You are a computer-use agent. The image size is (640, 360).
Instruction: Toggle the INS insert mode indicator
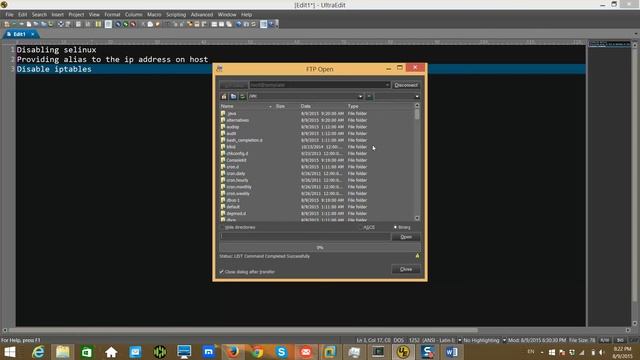[620, 340]
